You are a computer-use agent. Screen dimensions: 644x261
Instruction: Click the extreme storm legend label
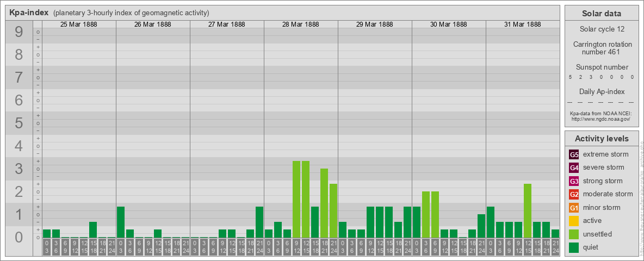606,154
